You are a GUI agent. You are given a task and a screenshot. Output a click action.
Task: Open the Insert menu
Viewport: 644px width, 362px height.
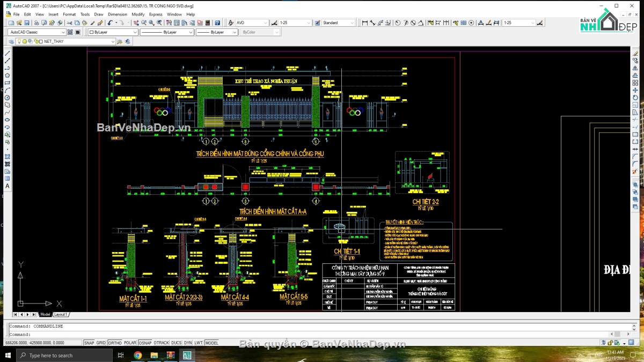click(53, 14)
